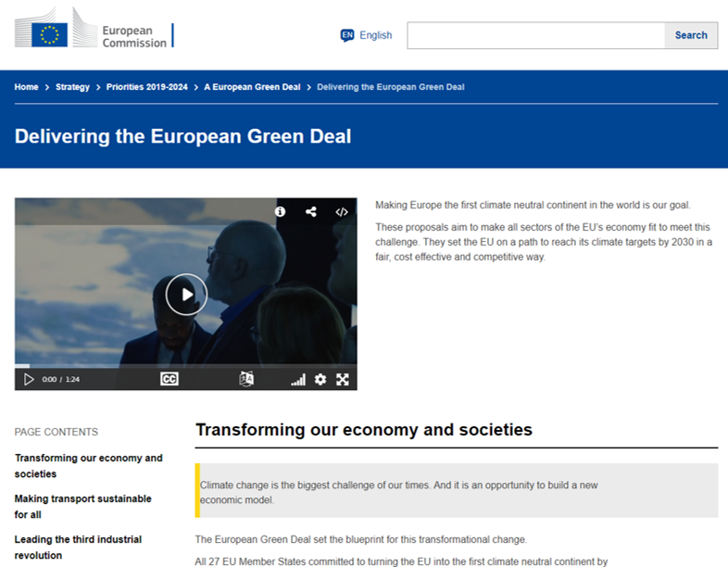
Task: Open the video translation language icon
Action: [246, 379]
